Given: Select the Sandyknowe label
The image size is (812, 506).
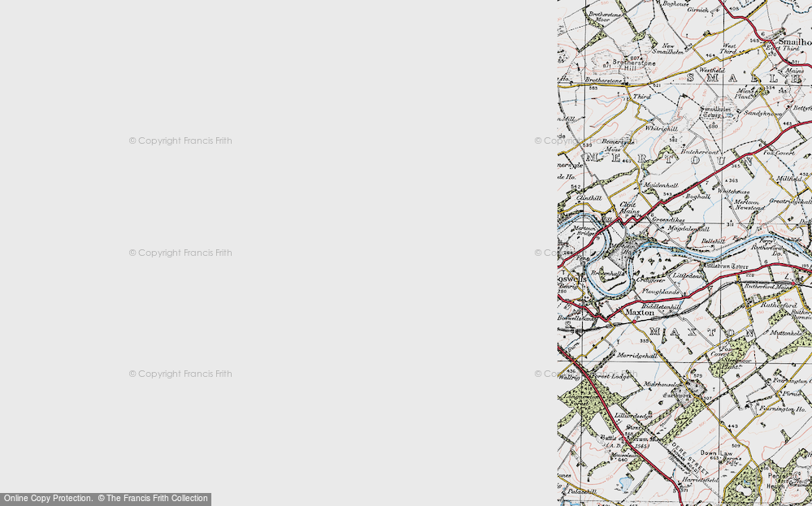Looking at the screenshot, I should 762,114.
